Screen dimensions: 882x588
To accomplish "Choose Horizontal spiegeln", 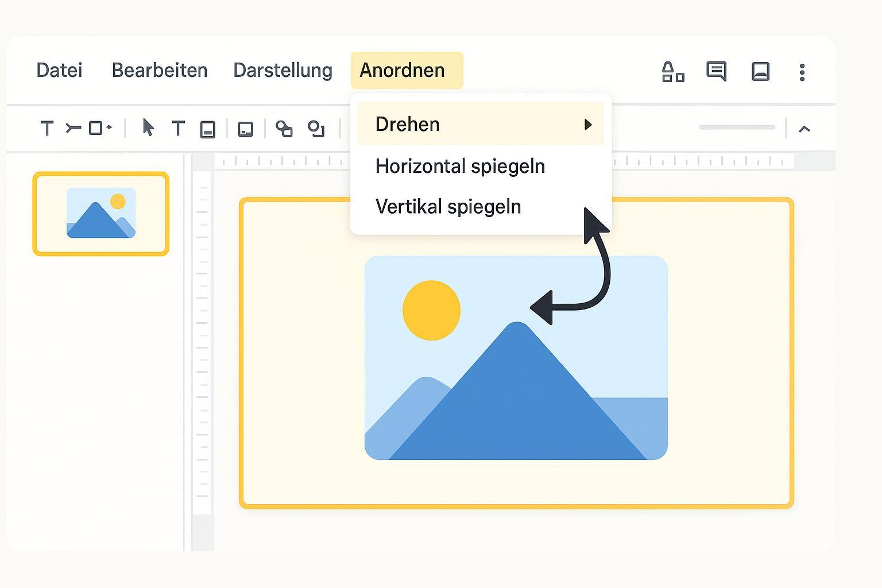I will [460, 167].
